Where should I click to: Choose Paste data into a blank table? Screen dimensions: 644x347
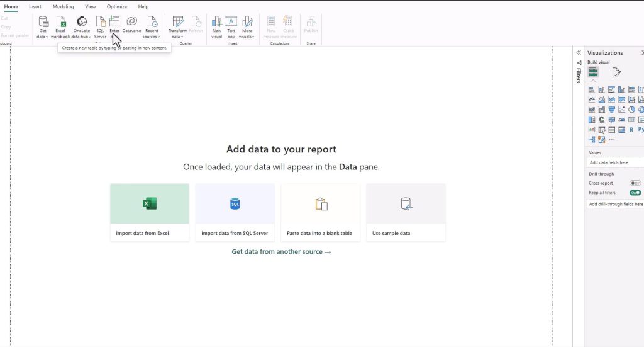coord(320,213)
